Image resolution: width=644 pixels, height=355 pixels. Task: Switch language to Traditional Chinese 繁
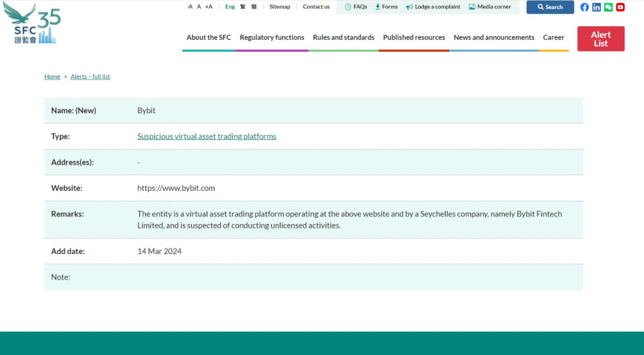243,7
